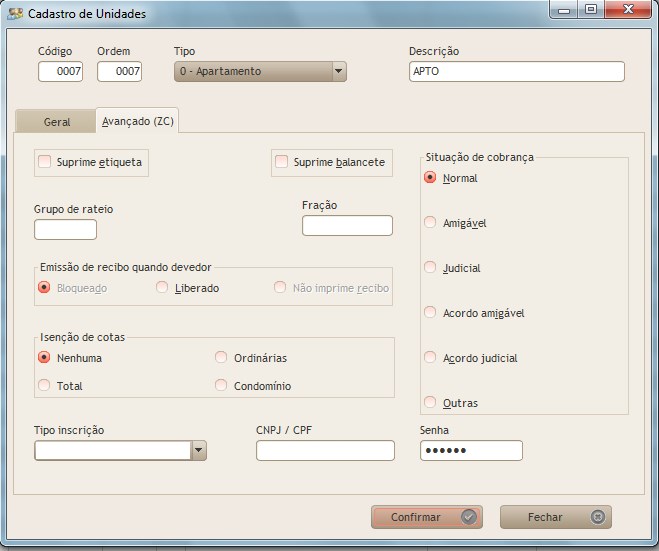
Task: Confirm with the Confirmar button
Action: [x=427, y=517]
